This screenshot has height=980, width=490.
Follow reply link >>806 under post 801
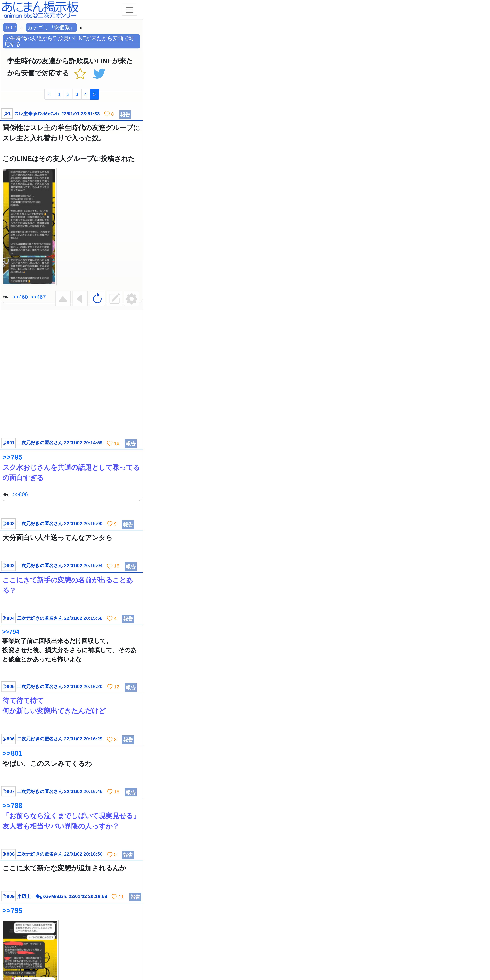(20, 495)
